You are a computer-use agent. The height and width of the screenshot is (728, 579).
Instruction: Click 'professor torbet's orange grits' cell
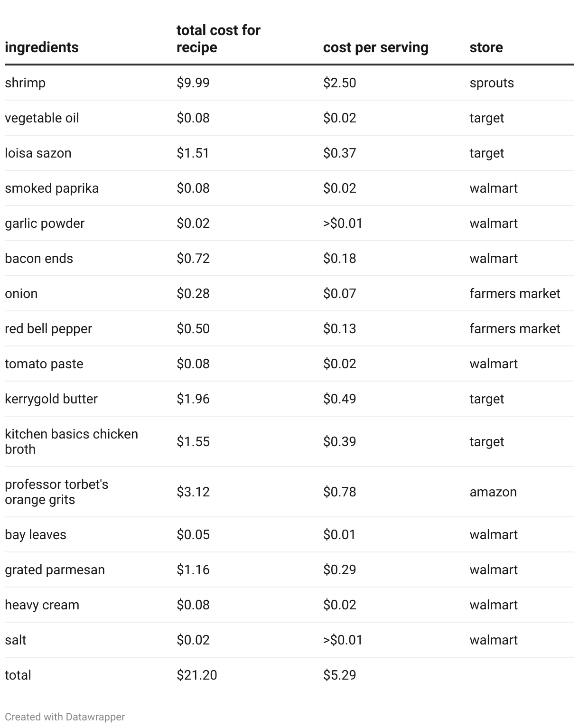pyautogui.click(x=56, y=492)
